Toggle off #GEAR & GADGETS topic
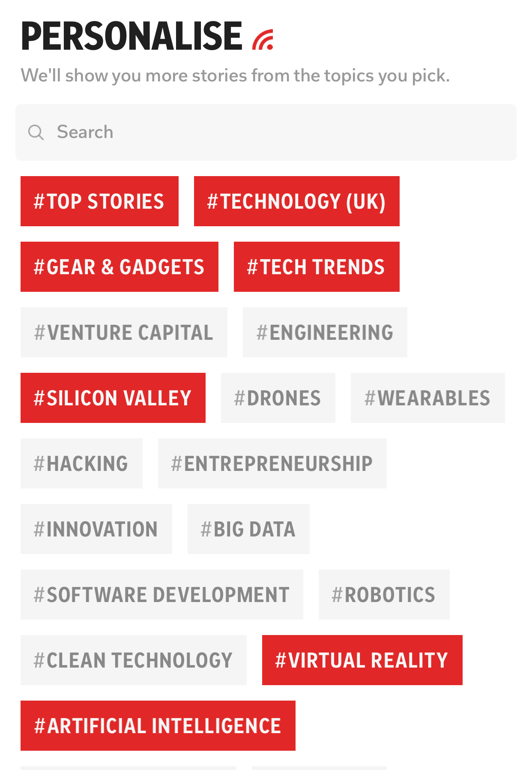Image resolution: width=532 pixels, height=770 pixels. (120, 267)
